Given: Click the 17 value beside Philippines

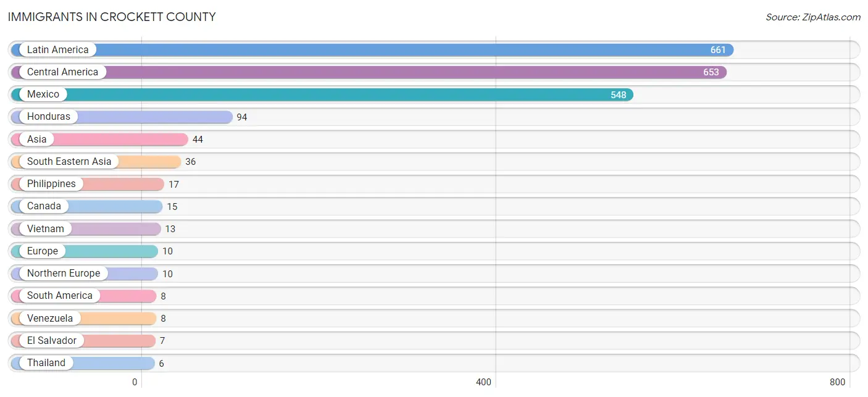Looking at the screenshot, I should point(173,185).
